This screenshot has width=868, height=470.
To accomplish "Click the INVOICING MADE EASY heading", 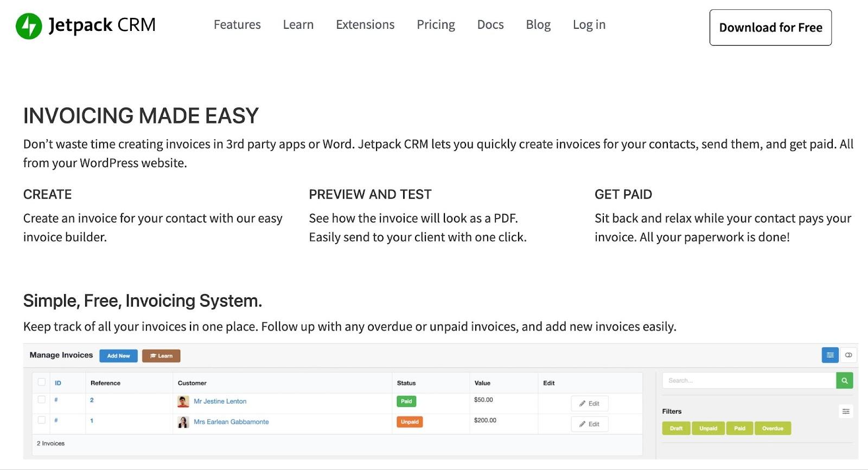I will [x=141, y=116].
